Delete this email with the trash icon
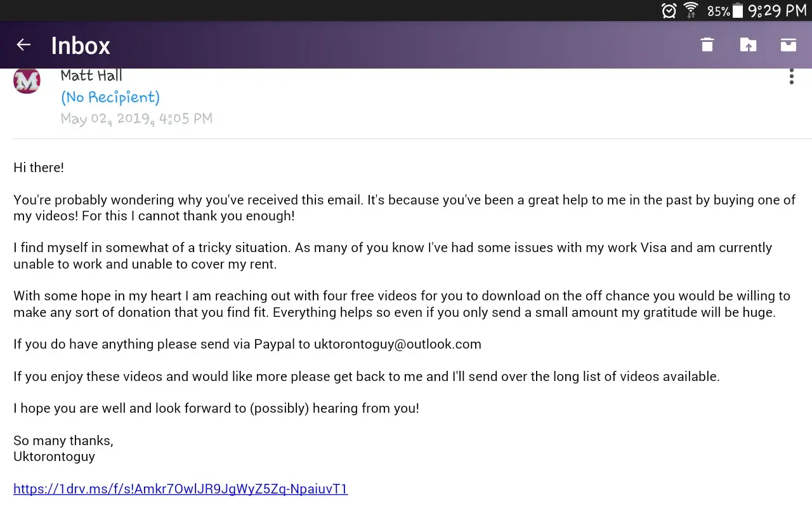The image size is (812, 508). 707,44
